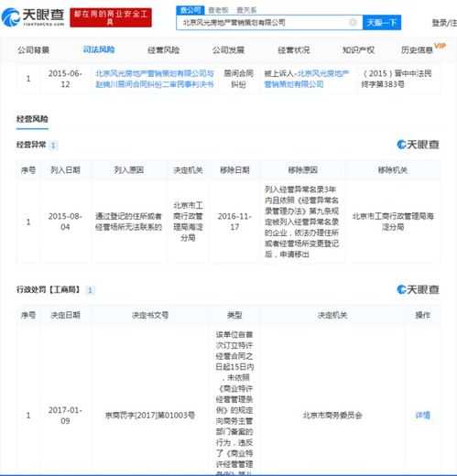Click the 列入原因 column header
Image resolution: width=457 pixels, height=476 pixels.
coord(128,170)
